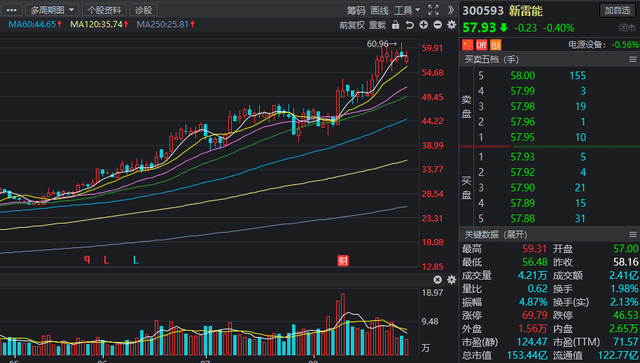Click the 最低 value 56.48
This screenshot has width=640, height=363.
click(534, 262)
